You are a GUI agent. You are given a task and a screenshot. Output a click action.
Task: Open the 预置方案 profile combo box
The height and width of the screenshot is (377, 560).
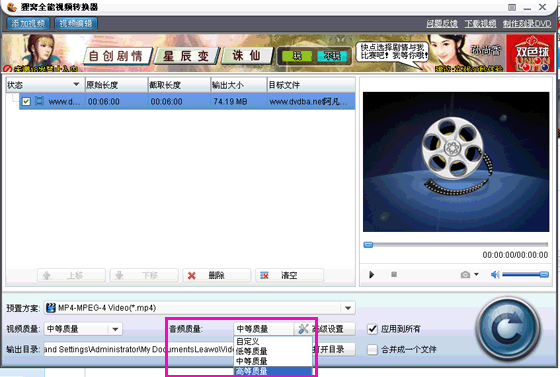(x=200, y=308)
